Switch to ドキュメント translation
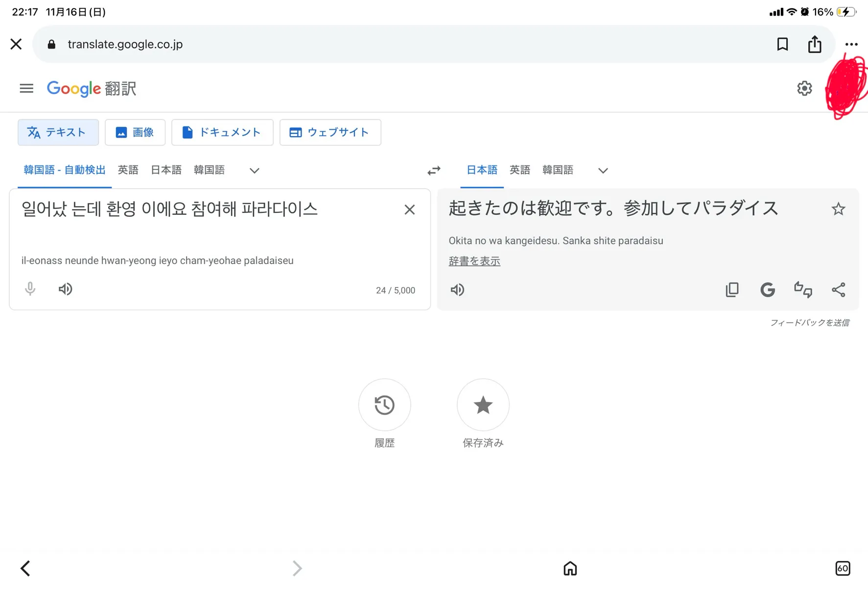Screen dimensions: 868x603 coord(222,132)
